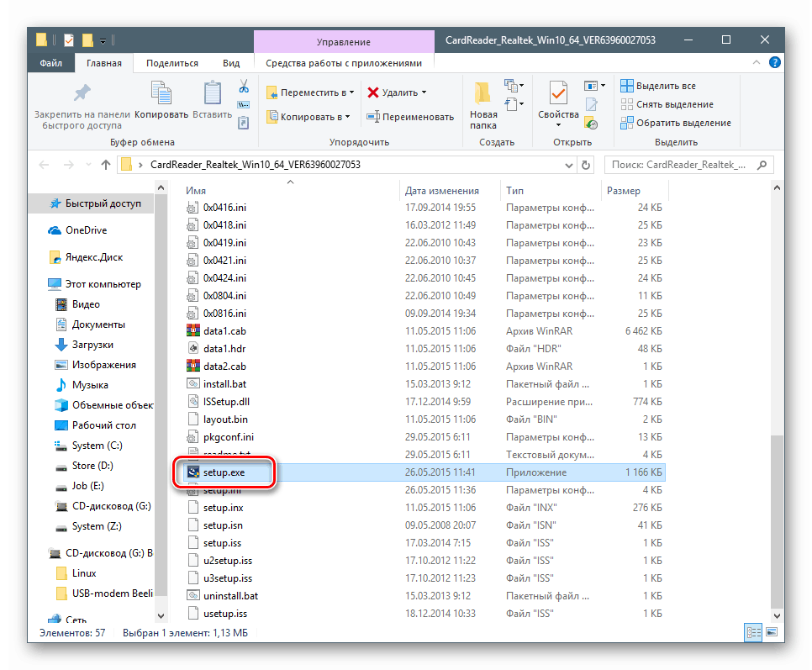Click the New folder icon
Image resolution: width=812 pixels, height=670 pixels.
point(482,93)
